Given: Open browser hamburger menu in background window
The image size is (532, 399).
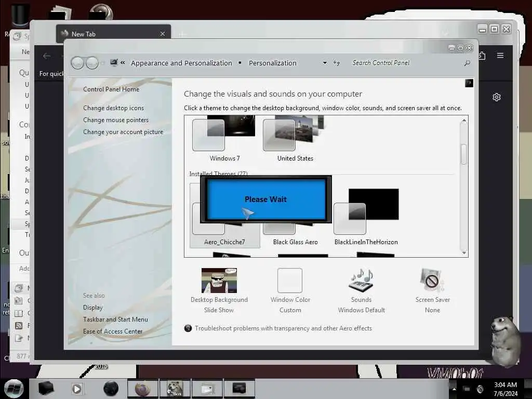Looking at the screenshot, I should [500, 55].
